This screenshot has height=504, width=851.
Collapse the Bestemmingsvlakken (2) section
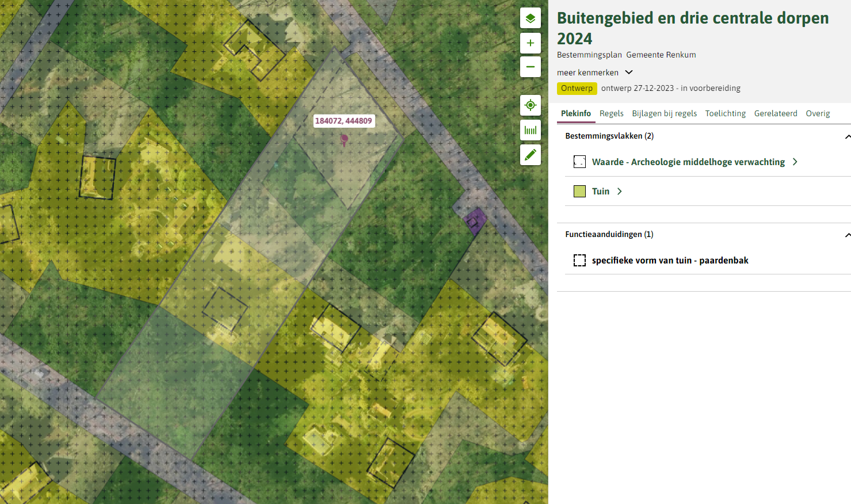847,136
